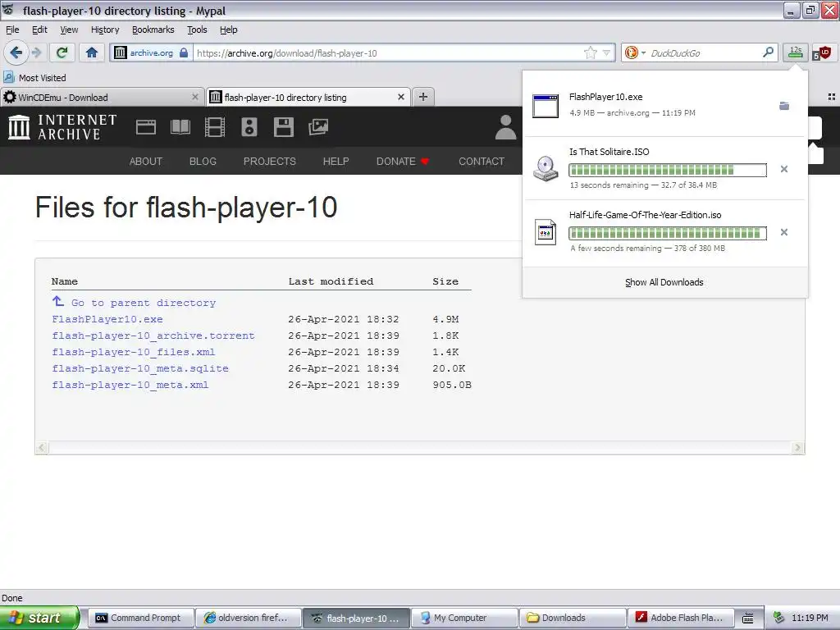This screenshot has height=630, width=840.
Task: Open the Images icon
Action: coord(318,127)
